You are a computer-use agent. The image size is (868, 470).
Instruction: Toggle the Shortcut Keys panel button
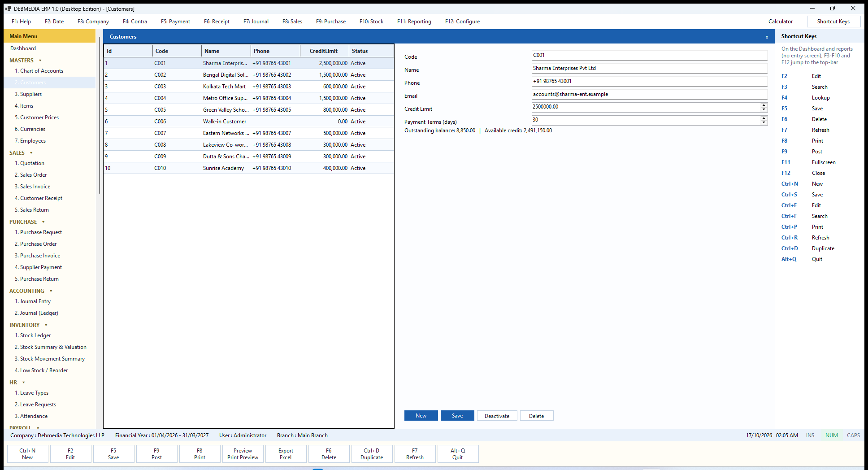coord(833,22)
